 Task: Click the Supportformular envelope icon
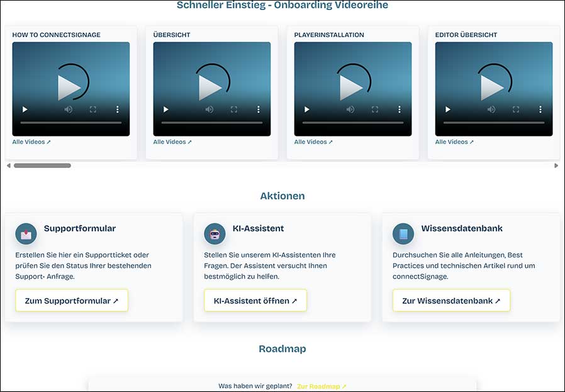(25, 233)
